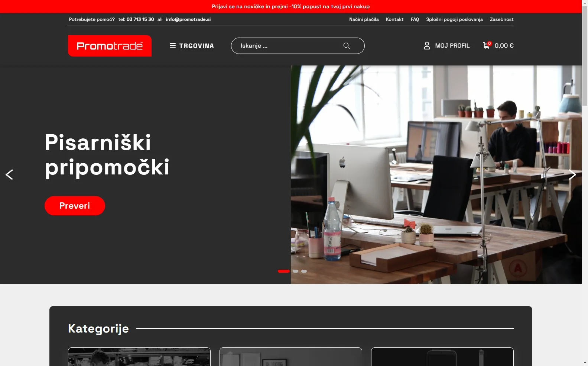588x366 pixels.
Task: Click the Promotrade logo
Action: pyautogui.click(x=110, y=46)
